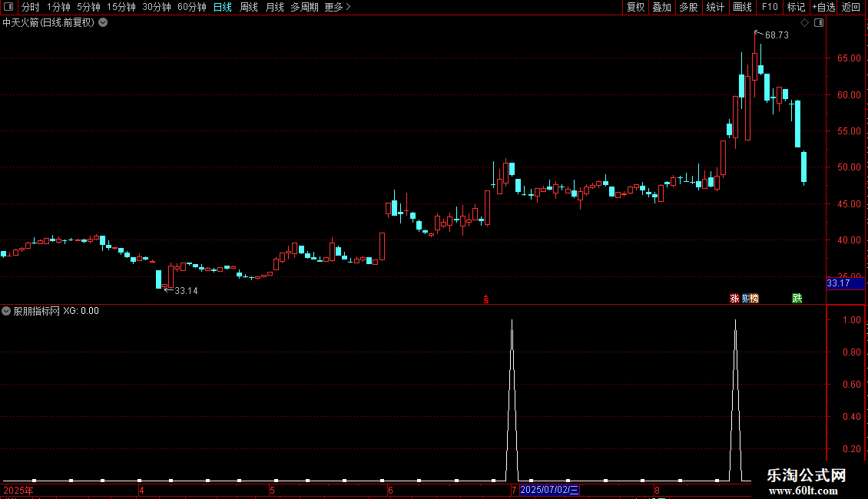Click the red $ marker on price chart
This screenshot has width=868, height=499.
point(486,299)
